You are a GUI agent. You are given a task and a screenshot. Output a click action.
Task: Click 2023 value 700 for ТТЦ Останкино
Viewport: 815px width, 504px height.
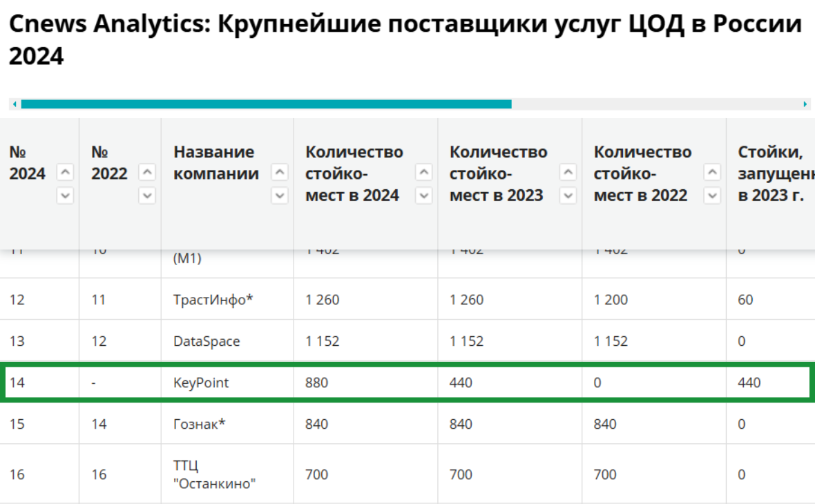coord(461,474)
